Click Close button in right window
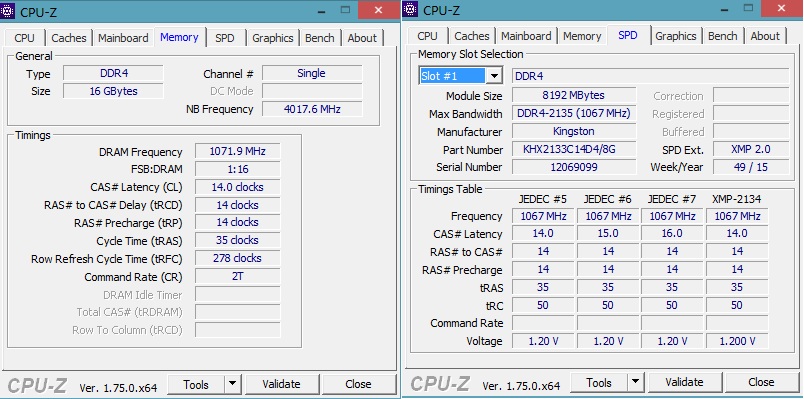804x399 pixels. coord(761,382)
